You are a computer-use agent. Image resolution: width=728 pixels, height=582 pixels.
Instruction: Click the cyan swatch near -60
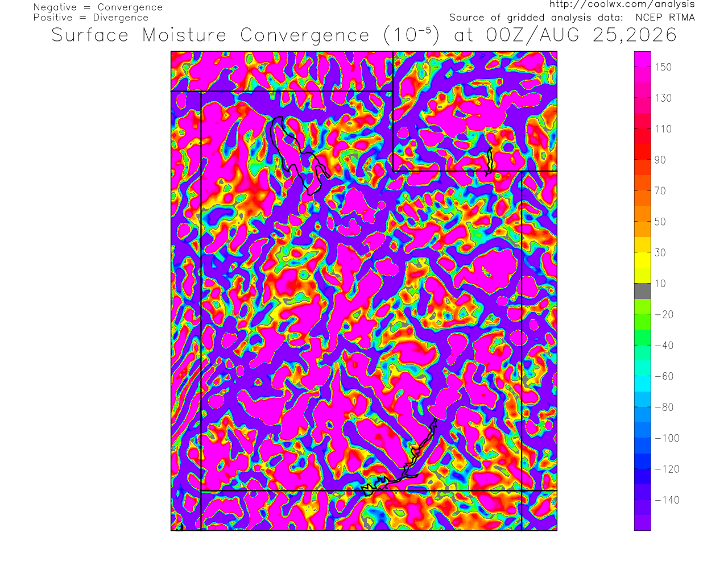(643, 376)
